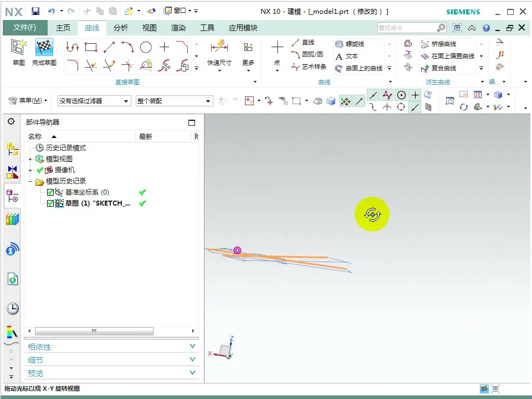Open the Assembly Navigator sidebar icon
Viewport: 532px width, 399px height.
click(12, 149)
